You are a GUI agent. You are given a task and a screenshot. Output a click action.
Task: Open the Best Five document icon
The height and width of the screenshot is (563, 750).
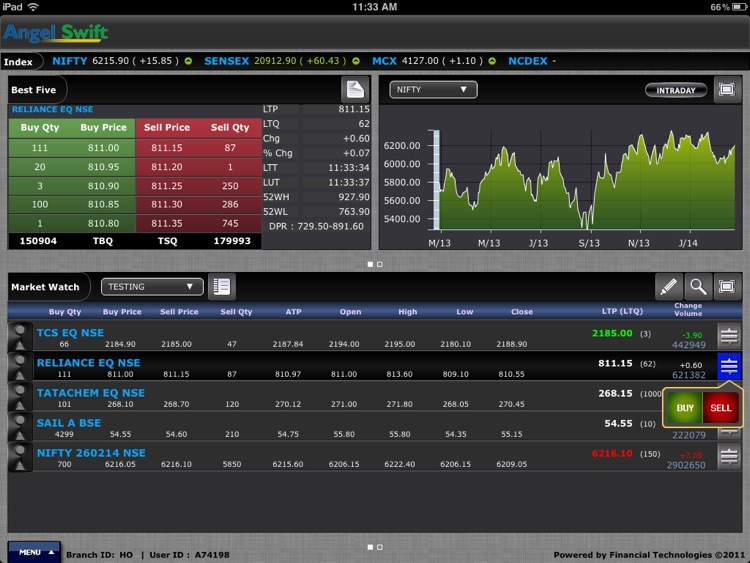click(355, 89)
